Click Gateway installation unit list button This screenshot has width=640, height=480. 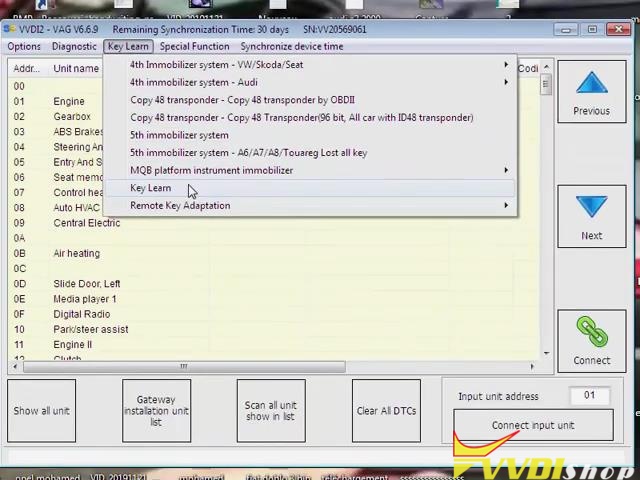pos(156,411)
